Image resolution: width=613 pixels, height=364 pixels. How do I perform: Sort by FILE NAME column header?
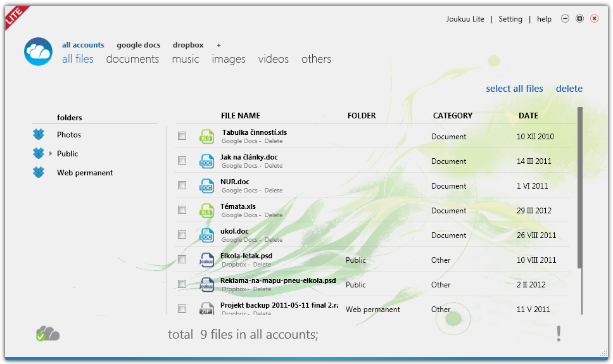pyautogui.click(x=241, y=116)
